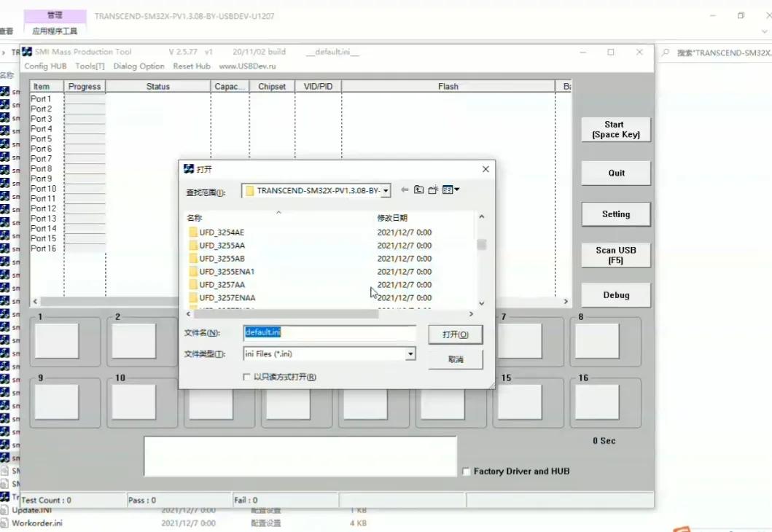
Task: Expand the look-in folder dropdown
Action: coord(386,191)
